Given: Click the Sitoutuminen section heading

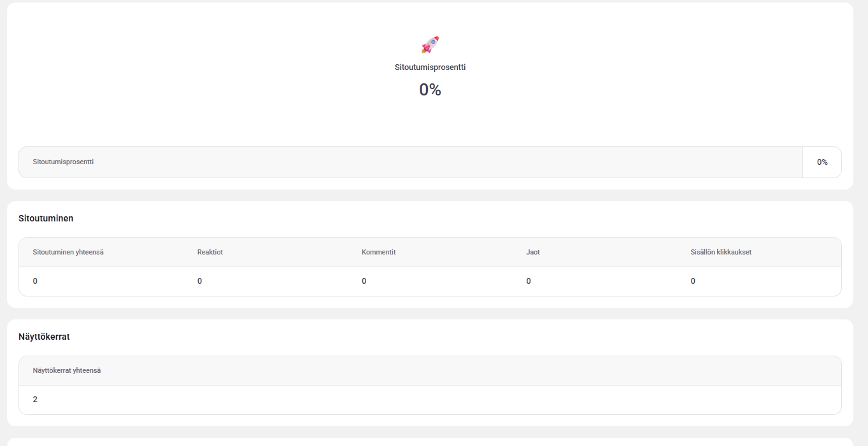Looking at the screenshot, I should coord(46,218).
